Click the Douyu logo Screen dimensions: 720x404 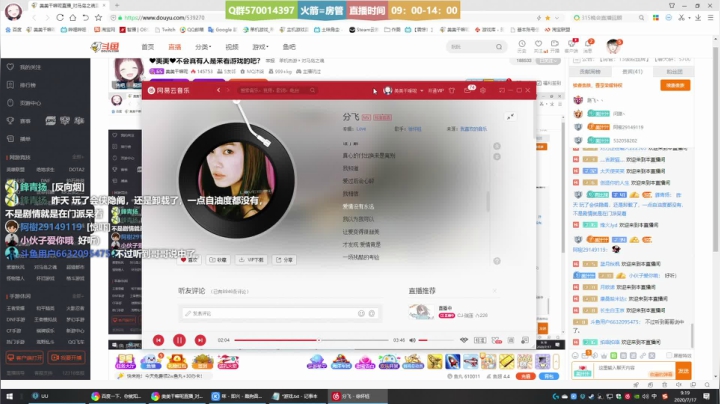point(105,47)
